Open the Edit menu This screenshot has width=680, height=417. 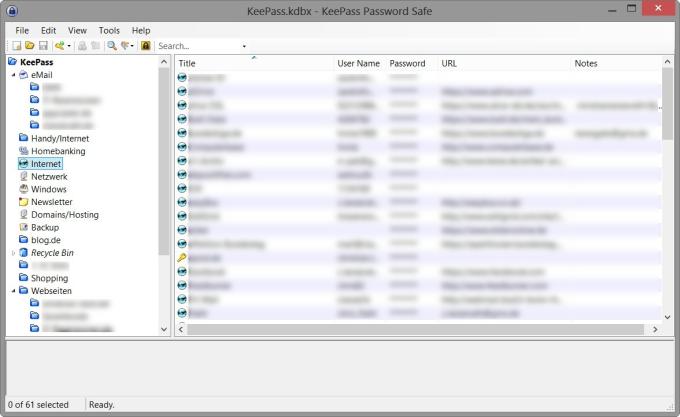49,30
